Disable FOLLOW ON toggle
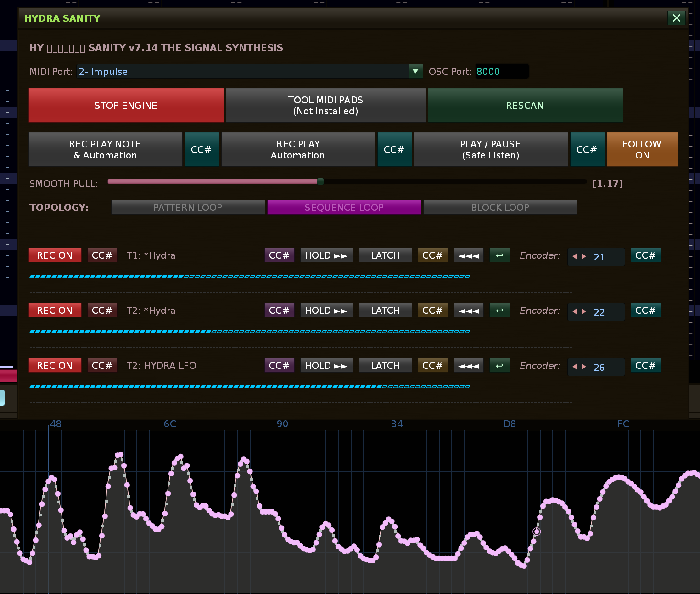This screenshot has width=700, height=594. coord(642,150)
